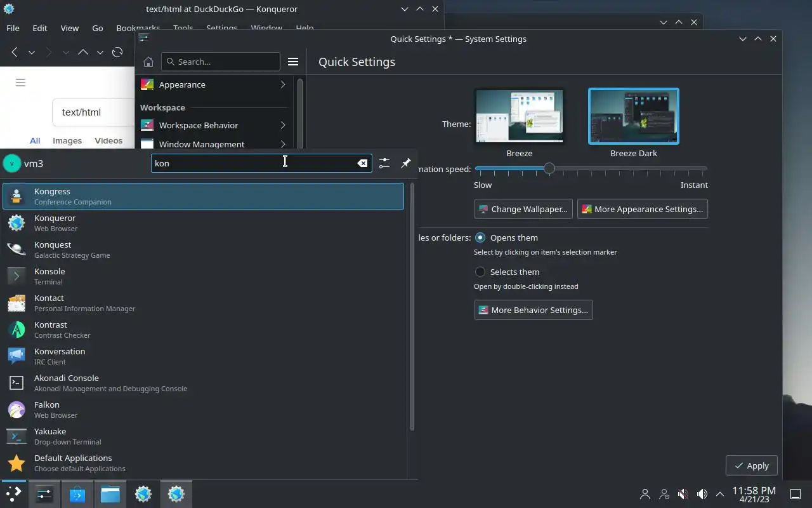Click the launcher results scrollbar

coord(412,307)
